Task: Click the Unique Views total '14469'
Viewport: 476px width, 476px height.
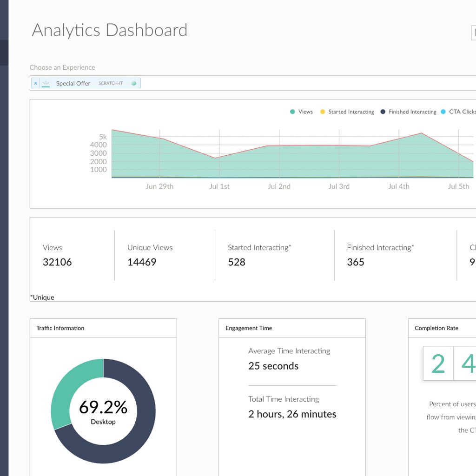Action: pos(142,262)
